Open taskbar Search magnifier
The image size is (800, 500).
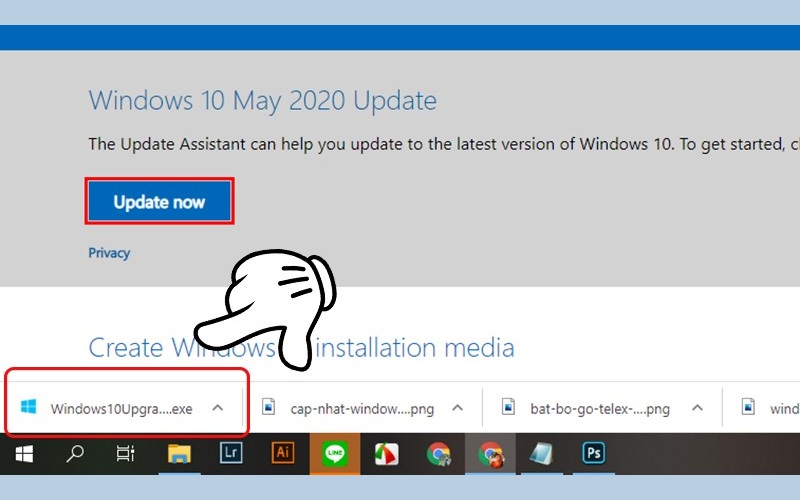pos(75,454)
